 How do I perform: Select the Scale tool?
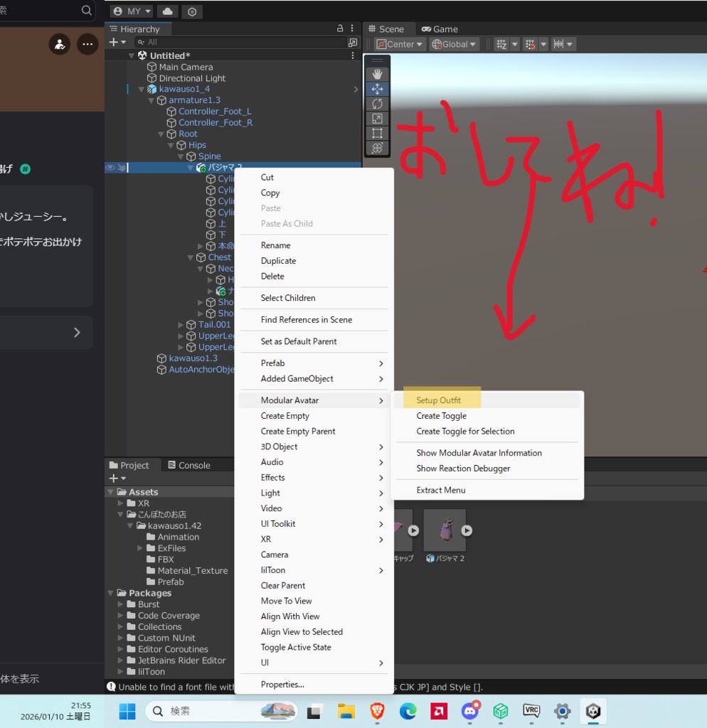click(377, 119)
